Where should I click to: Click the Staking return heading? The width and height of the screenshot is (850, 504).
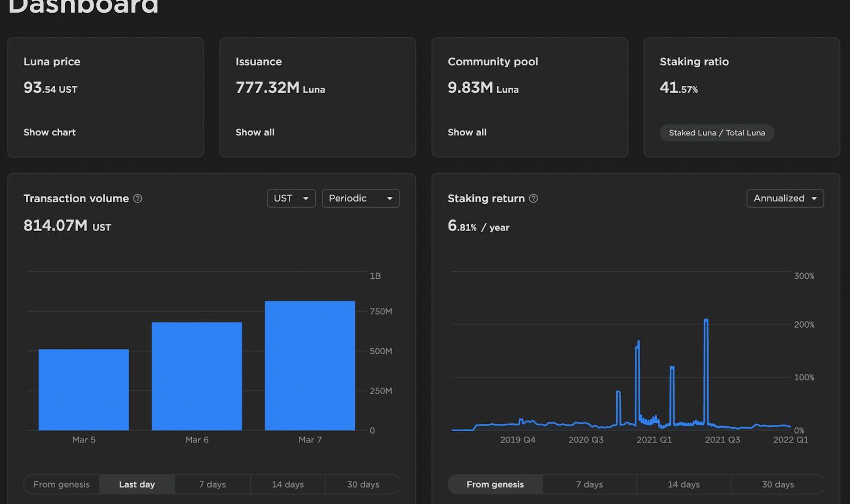[x=486, y=198]
